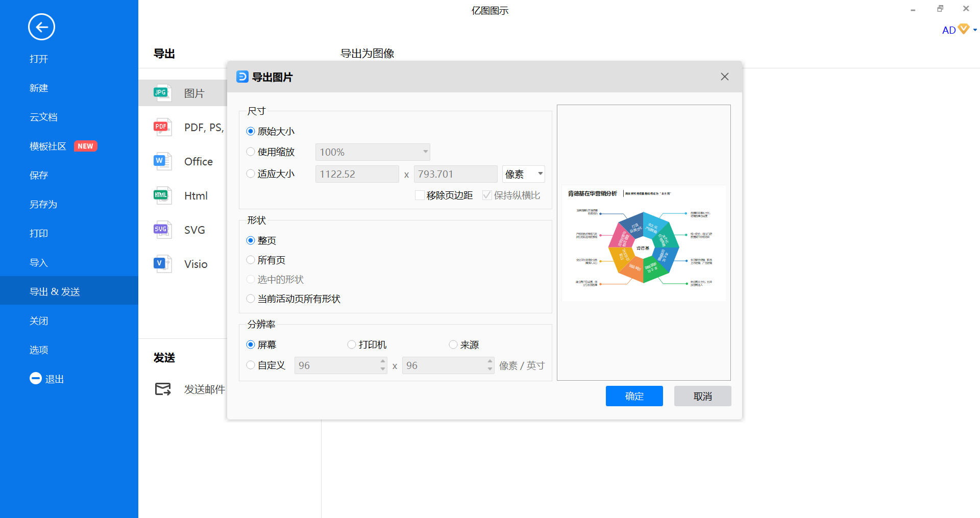The width and height of the screenshot is (980, 518).
Task: Select the 打印机 resolution option
Action: point(352,344)
